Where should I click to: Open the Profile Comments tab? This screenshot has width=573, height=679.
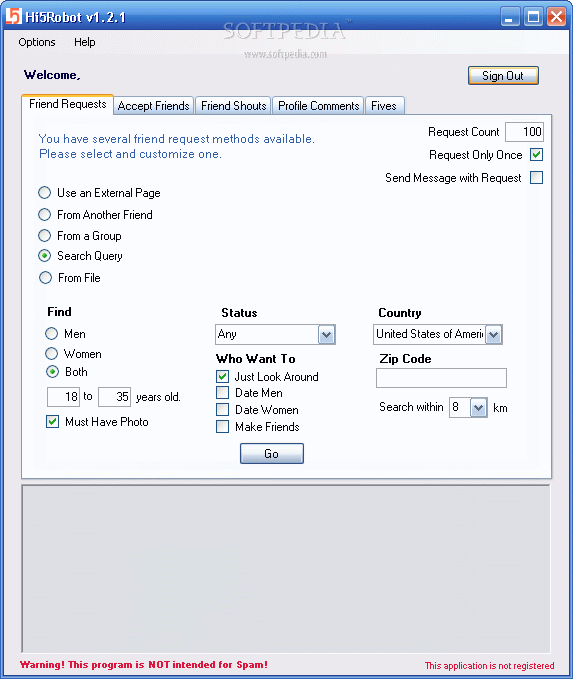(318, 106)
